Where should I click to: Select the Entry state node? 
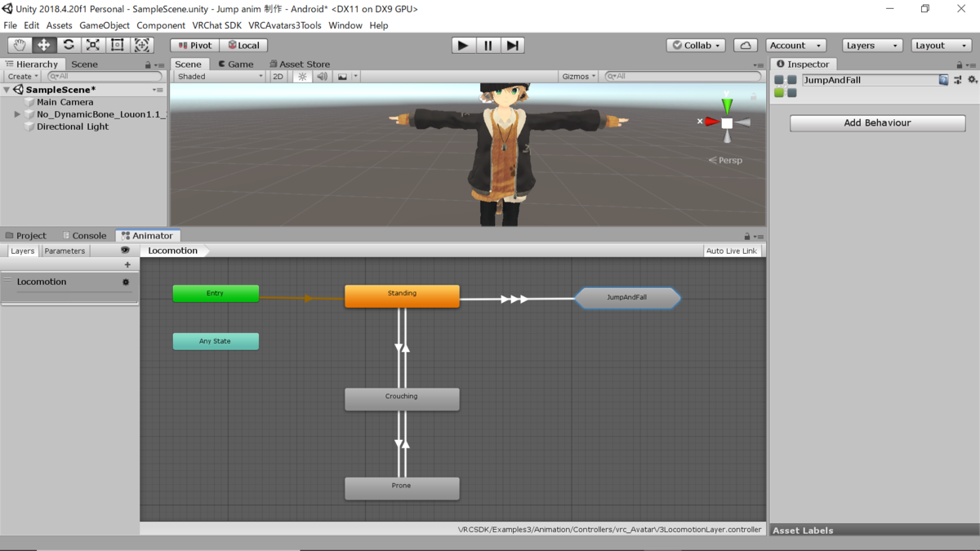pos(216,293)
